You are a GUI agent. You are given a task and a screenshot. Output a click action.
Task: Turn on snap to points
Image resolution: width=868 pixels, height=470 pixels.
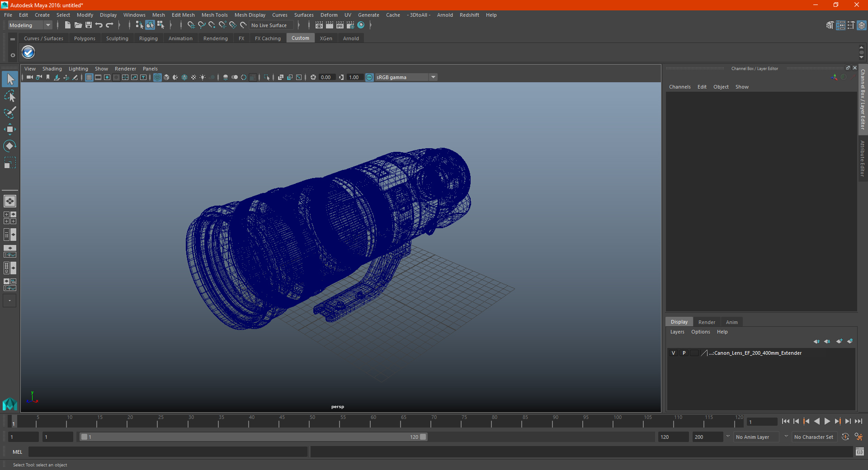click(212, 25)
